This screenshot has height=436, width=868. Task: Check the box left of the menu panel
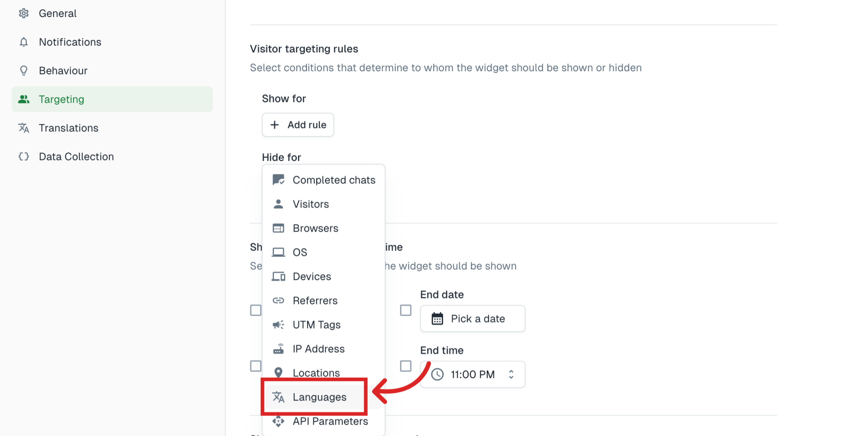pos(256,310)
